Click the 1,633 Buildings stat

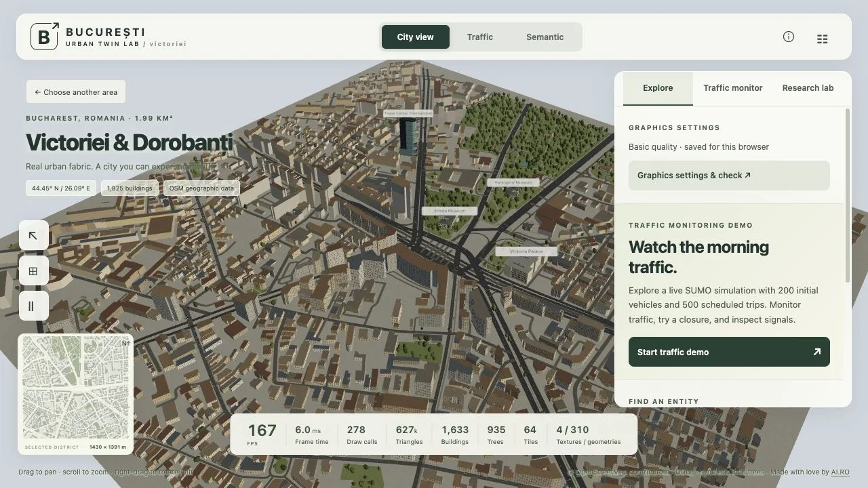pyautogui.click(x=455, y=434)
